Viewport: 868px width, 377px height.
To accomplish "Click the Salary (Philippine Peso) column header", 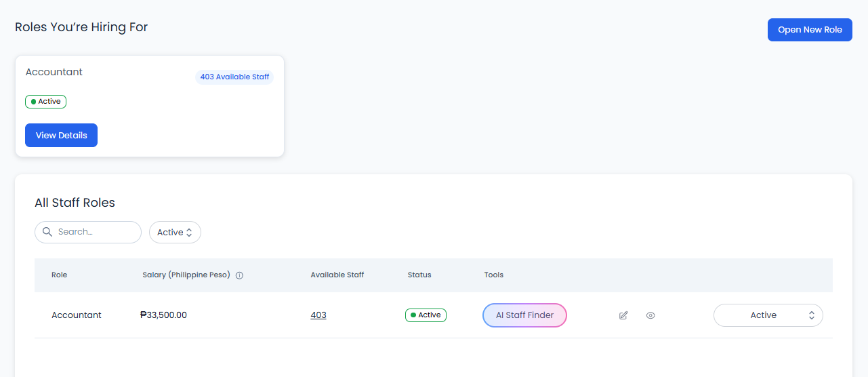I will click(186, 275).
